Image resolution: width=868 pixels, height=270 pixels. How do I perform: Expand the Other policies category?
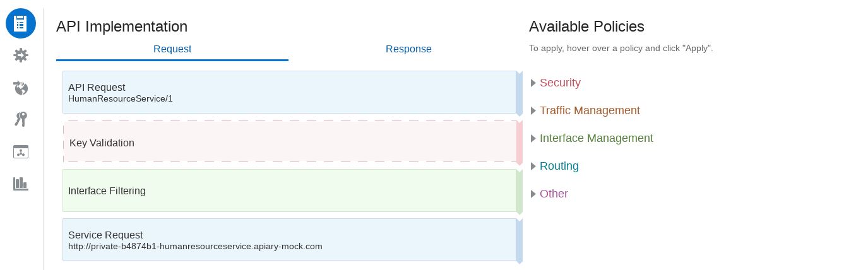(554, 194)
